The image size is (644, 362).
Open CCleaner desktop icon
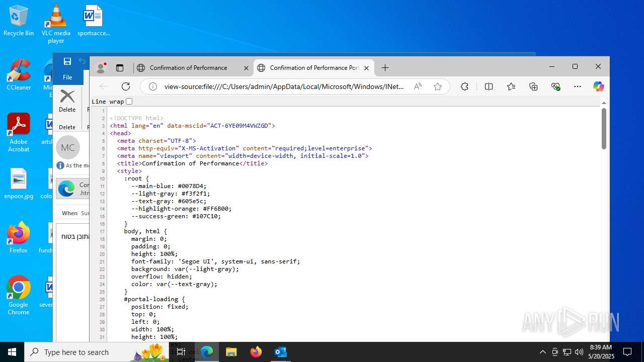point(19,75)
